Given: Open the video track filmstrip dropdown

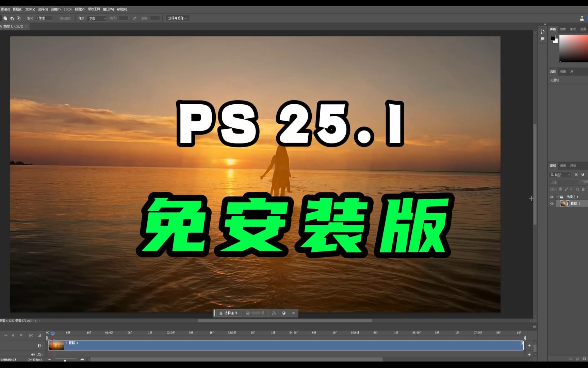Looking at the screenshot, I should [40, 346].
